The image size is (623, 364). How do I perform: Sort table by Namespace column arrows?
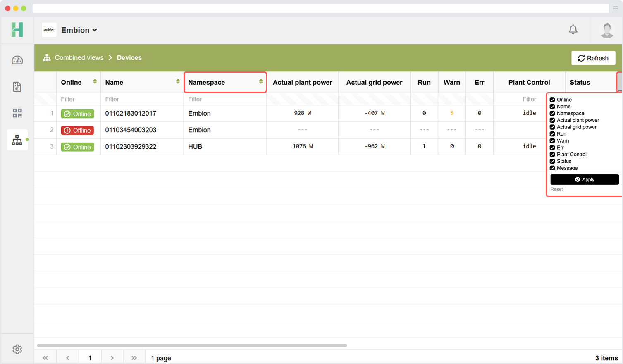click(x=261, y=82)
